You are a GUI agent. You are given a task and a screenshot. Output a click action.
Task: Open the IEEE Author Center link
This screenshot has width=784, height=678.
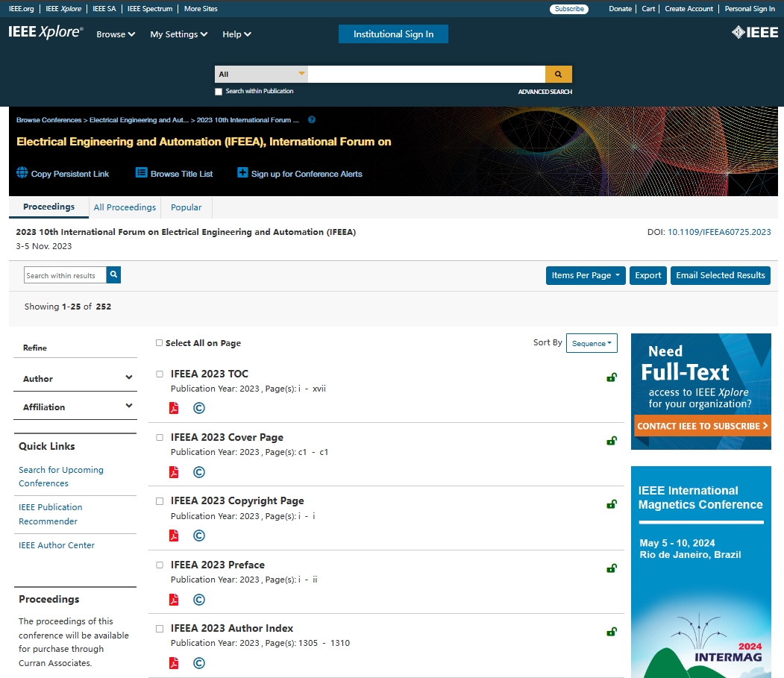pos(57,545)
